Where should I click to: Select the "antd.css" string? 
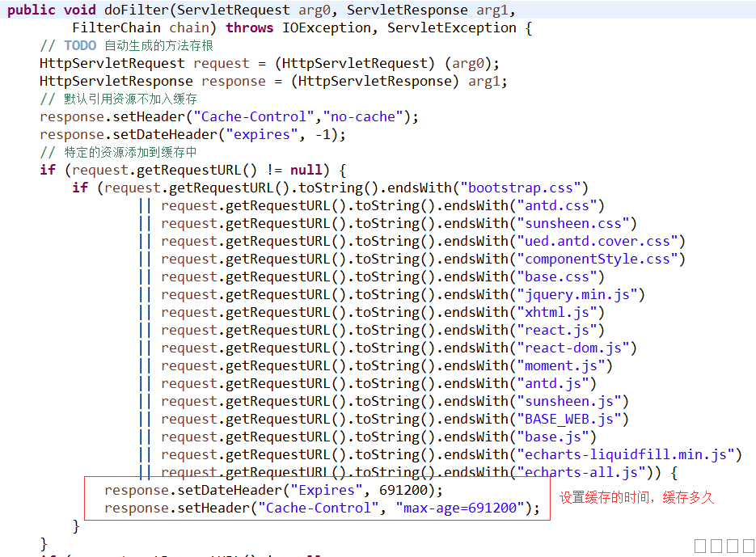pyautogui.click(x=560, y=205)
